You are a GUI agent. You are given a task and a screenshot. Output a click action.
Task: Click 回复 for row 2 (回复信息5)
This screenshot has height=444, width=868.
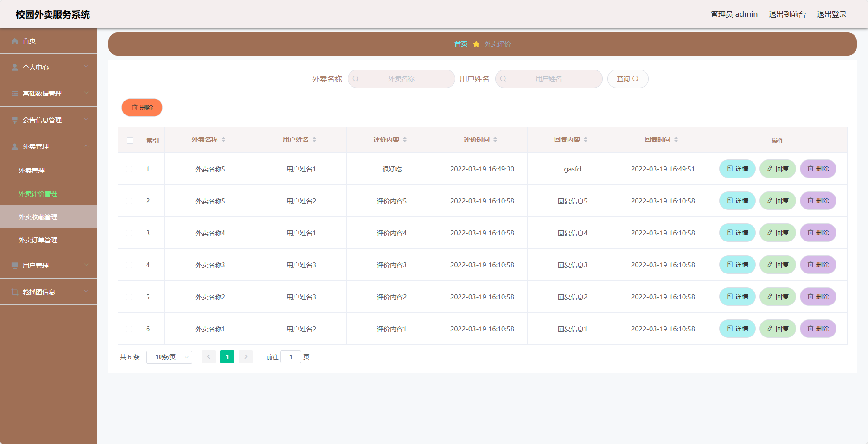click(778, 201)
